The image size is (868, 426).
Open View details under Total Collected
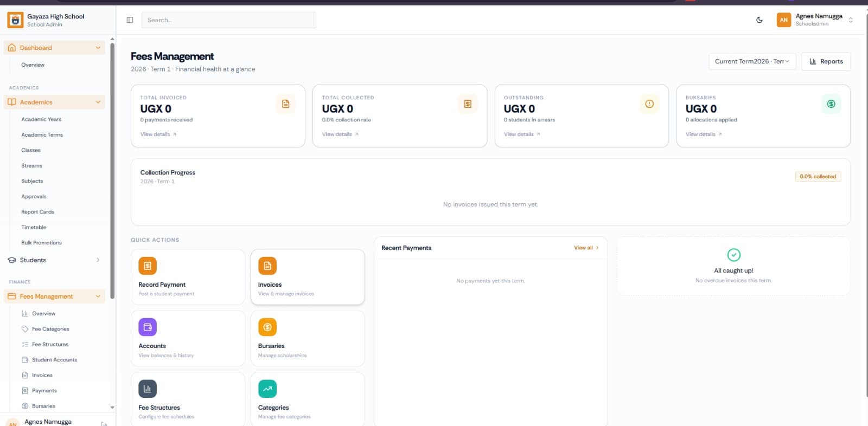point(340,134)
